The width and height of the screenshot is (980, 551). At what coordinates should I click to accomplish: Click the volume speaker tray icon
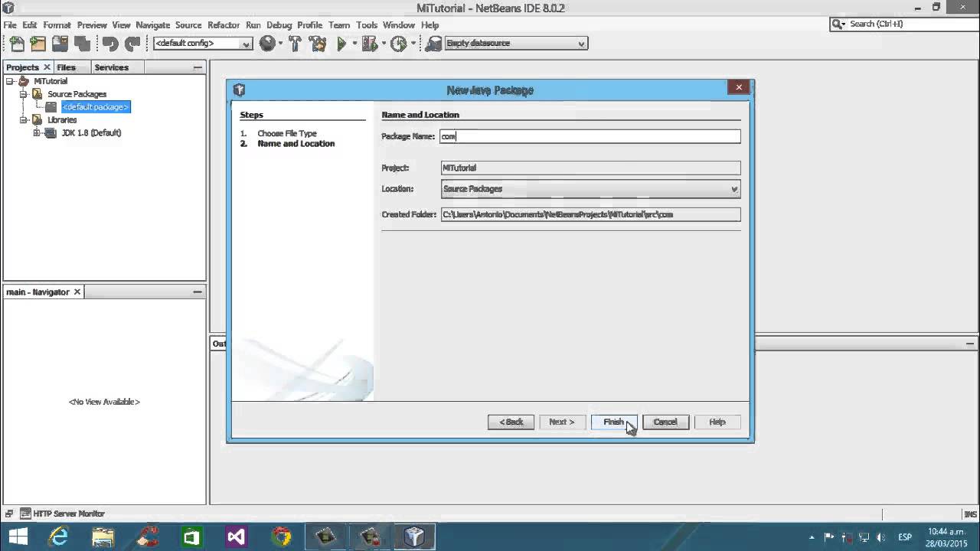[x=881, y=537]
